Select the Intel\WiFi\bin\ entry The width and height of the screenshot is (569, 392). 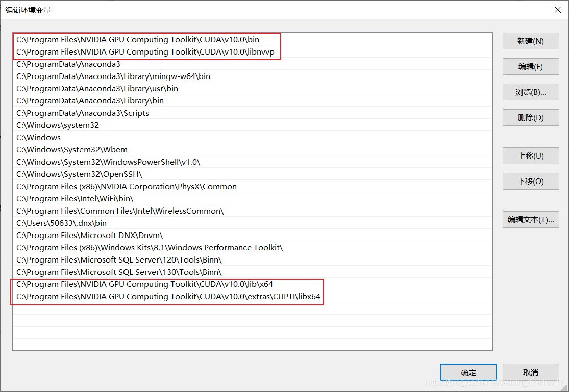click(x=253, y=199)
